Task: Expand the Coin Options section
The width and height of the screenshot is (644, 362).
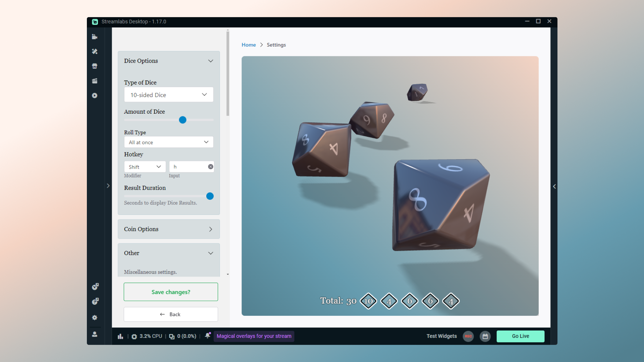Action: coord(210,229)
